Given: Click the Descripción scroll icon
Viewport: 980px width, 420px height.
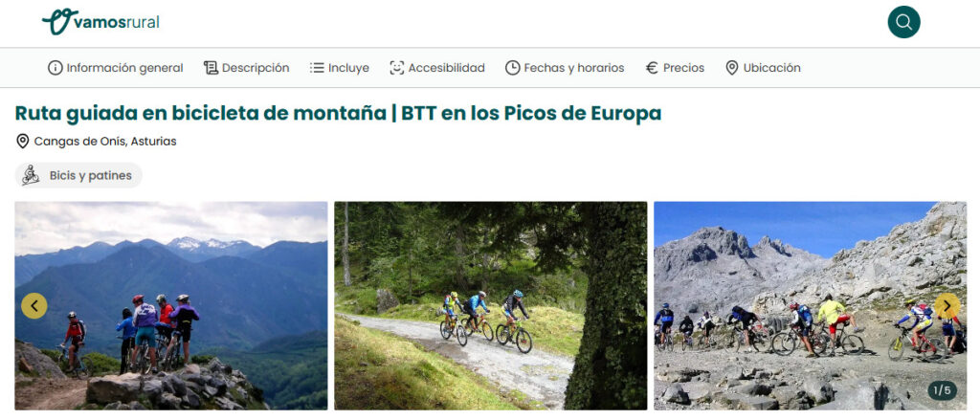Looking at the screenshot, I should [211, 68].
